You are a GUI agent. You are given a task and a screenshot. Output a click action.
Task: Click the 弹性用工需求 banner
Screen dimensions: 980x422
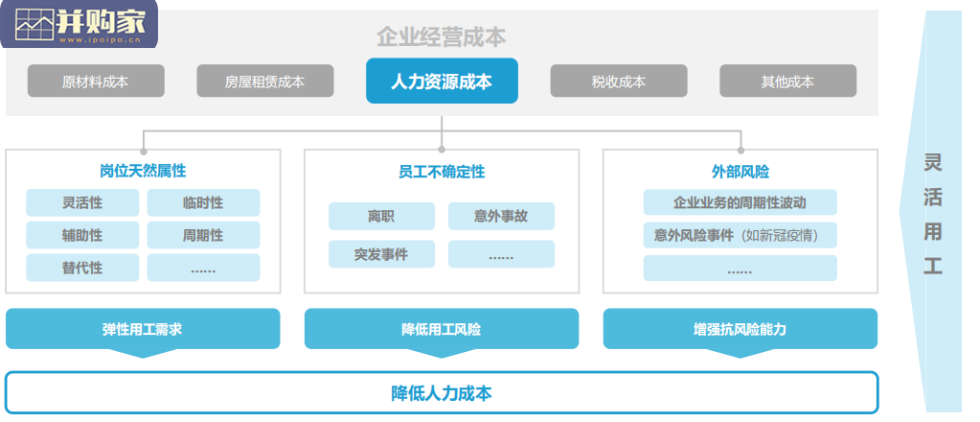point(143,329)
